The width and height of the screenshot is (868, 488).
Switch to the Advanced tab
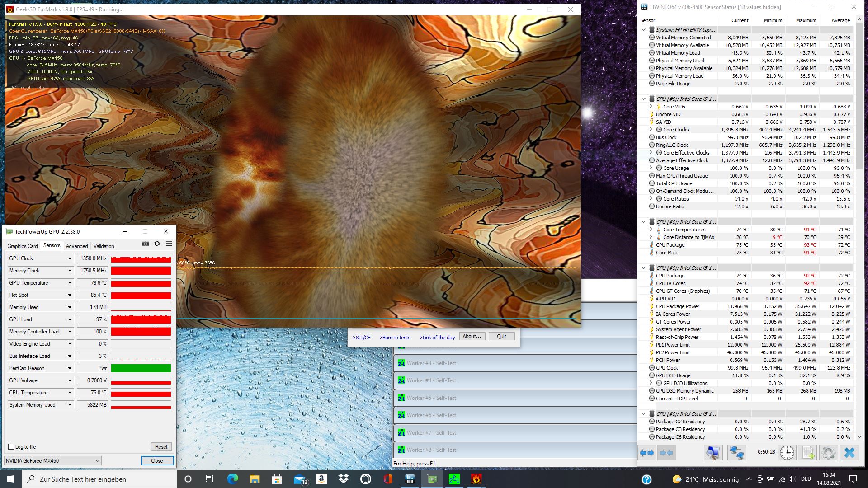pos(77,246)
